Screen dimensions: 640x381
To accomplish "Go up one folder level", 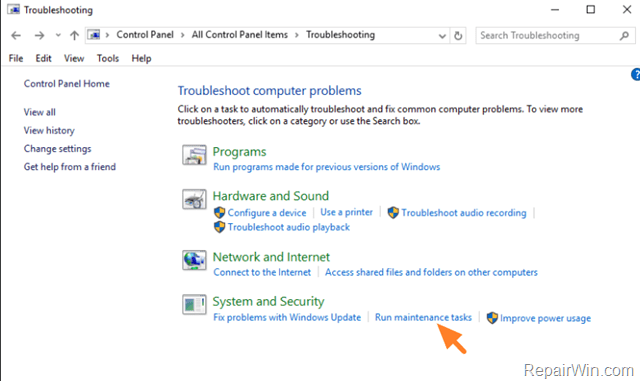I will 74,36.
